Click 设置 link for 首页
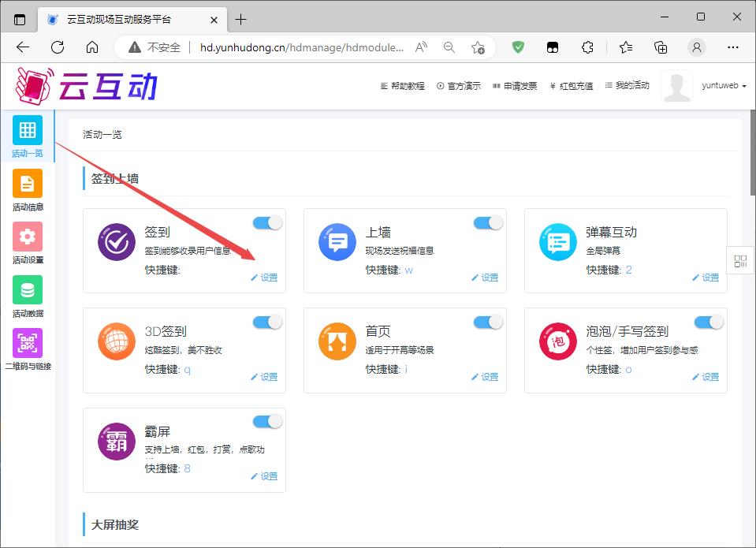This screenshot has height=548, width=756. coord(485,377)
